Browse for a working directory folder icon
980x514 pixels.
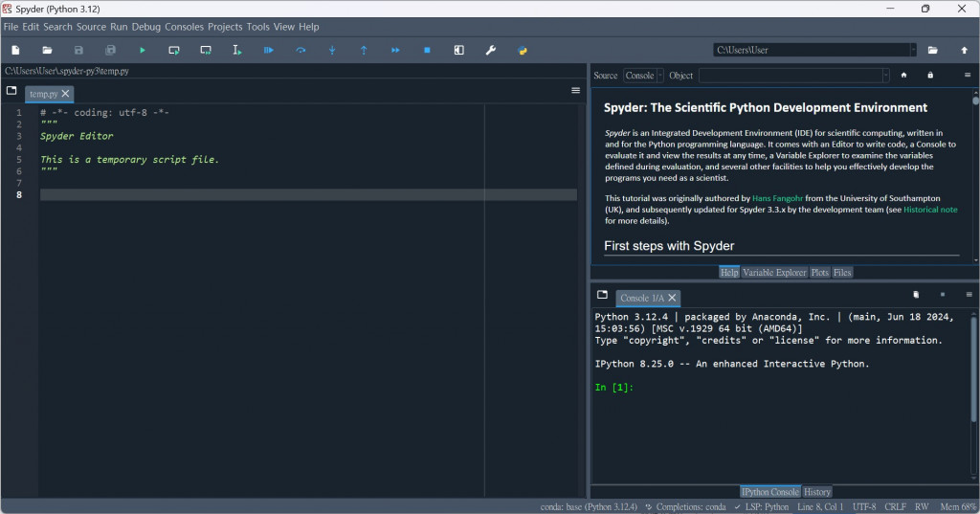(x=932, y=50)
